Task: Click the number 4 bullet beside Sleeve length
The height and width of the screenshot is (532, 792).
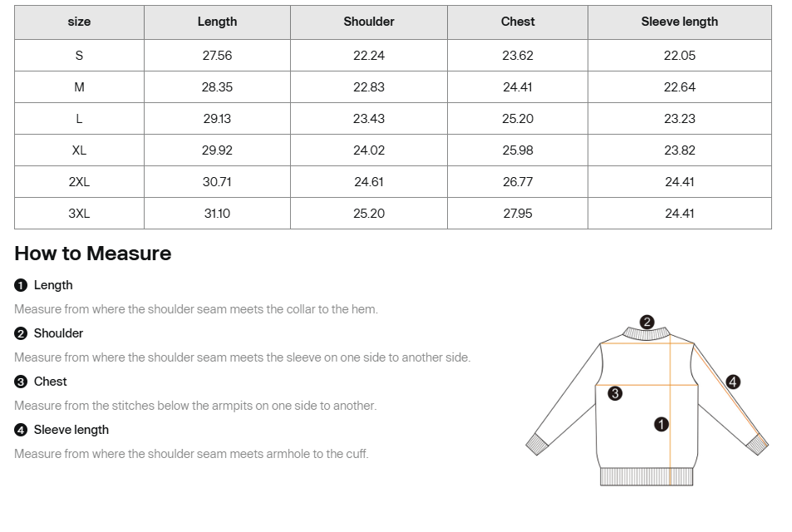Action: (21, 430)
